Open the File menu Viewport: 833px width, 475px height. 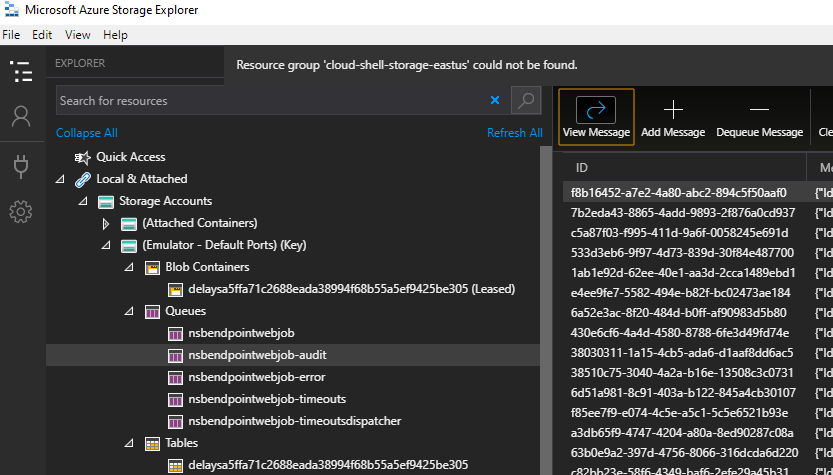coord(11,35)
